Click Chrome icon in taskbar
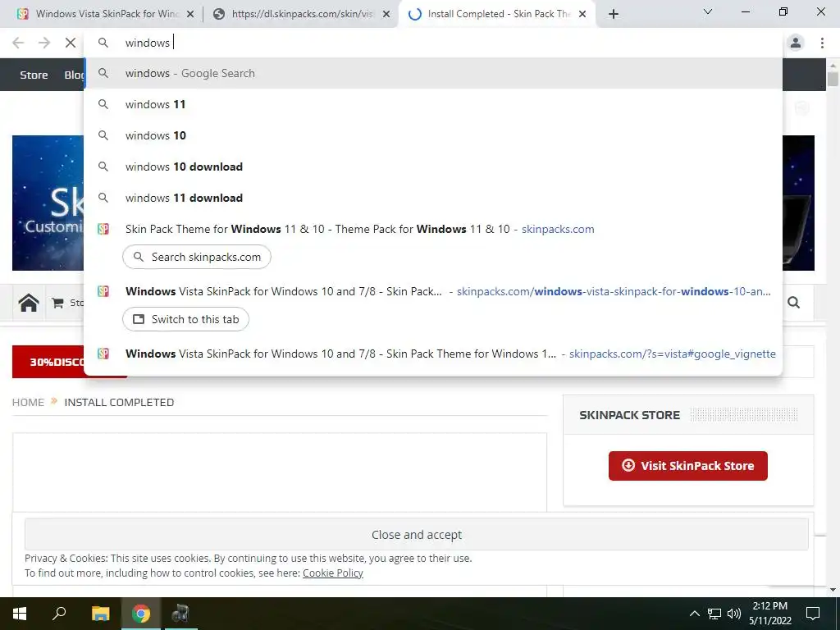Screen dimensions: 840x630 [141, 614]
